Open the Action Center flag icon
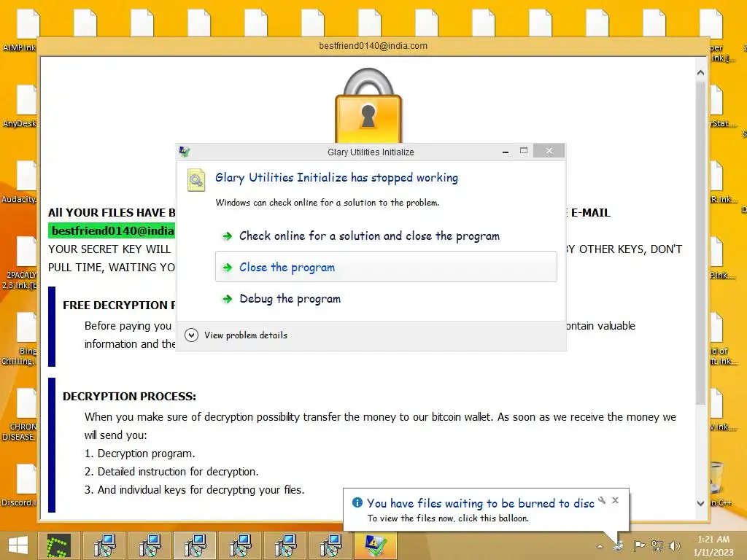Viewport: 747px width, 560px height. (639, 545)
